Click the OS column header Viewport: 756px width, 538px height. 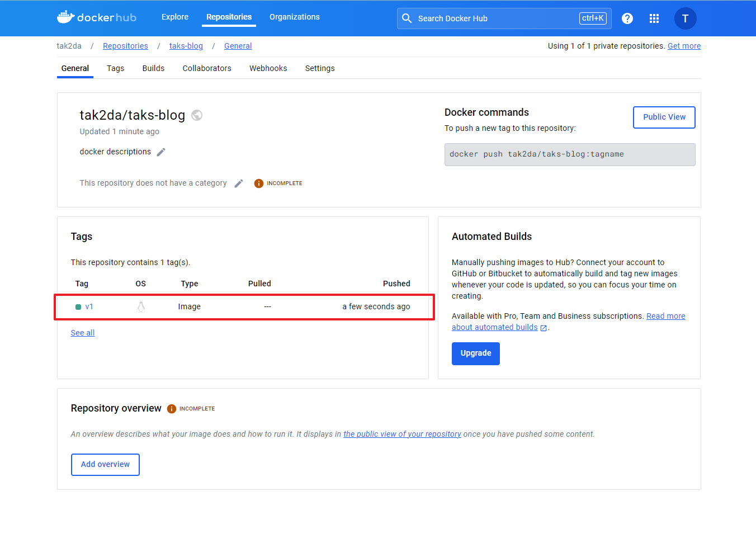point(141,284)
